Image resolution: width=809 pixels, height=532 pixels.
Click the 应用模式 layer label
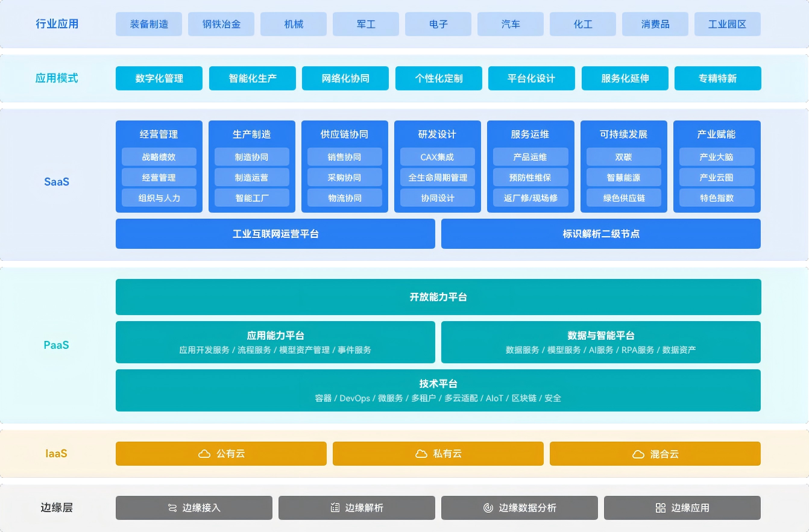click(57, 78)
